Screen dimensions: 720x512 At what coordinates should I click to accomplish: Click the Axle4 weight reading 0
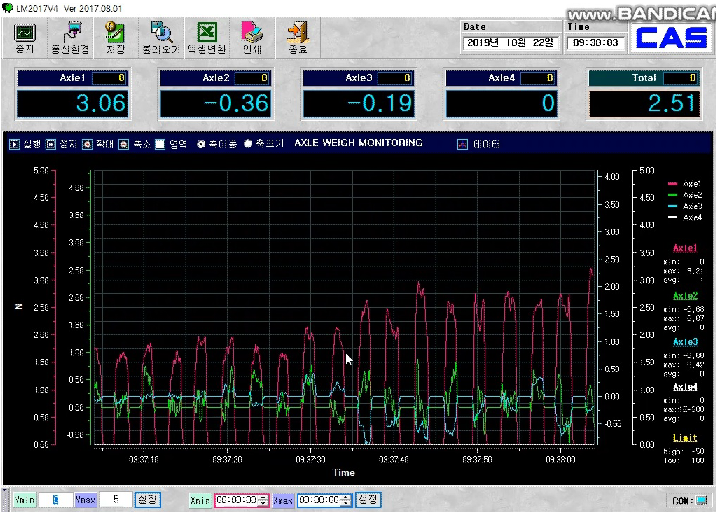pyautogui.click(x=501, y=103)
